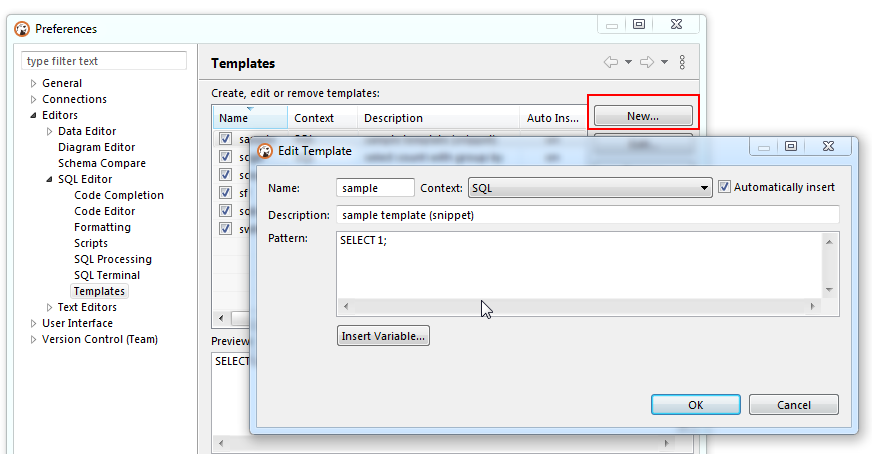Click the New... button

point(643,116)
